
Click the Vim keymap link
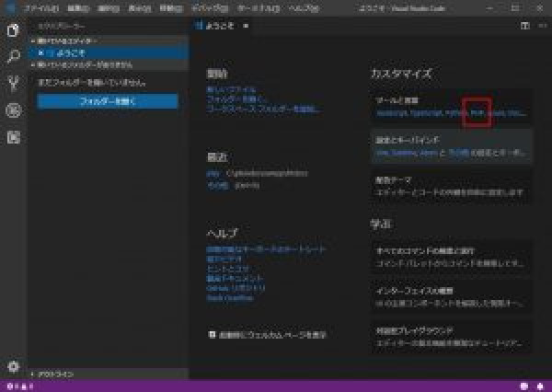click(382, 153)
